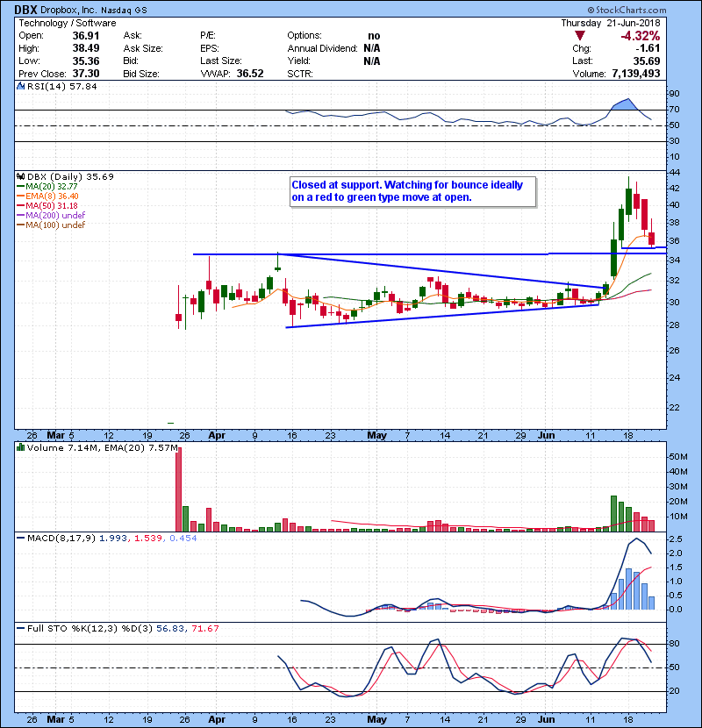The height and width of the screenshot is (728, 702).
Task: Click the 'Jun' label on price chart axis
Action: click(x=546, y=435)
